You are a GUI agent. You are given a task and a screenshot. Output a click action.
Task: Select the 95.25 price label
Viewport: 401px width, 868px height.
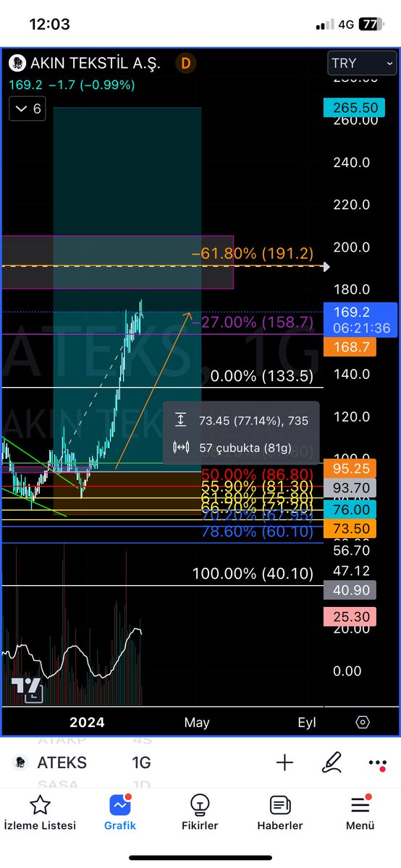pos(350,467)
